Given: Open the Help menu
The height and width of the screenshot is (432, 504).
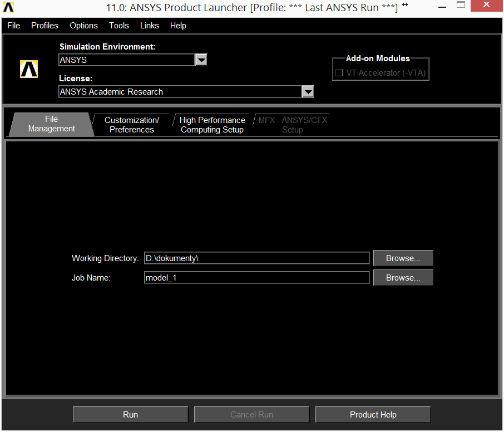Looking at the screenshot, I should pyautogui.click(x=178, y=26).
